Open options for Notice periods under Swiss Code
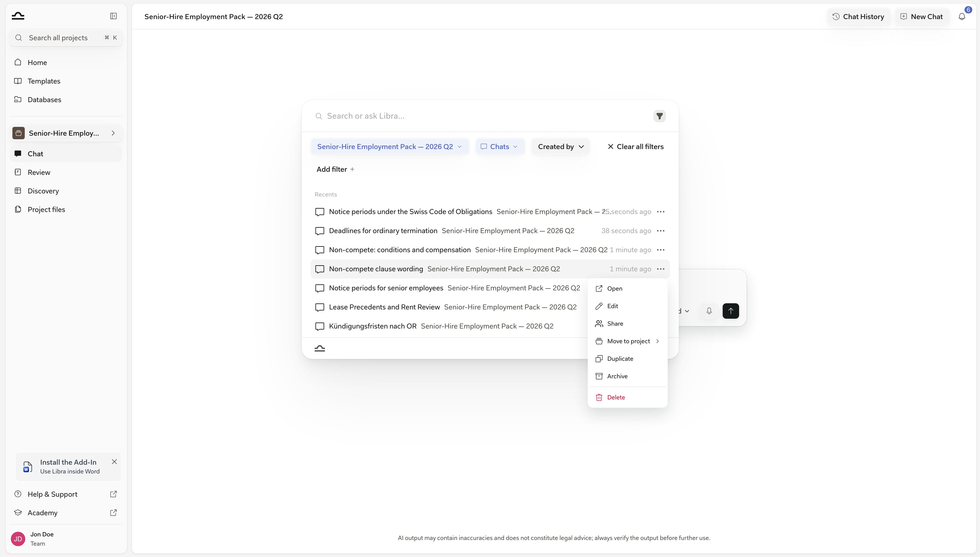 [661, 211]
